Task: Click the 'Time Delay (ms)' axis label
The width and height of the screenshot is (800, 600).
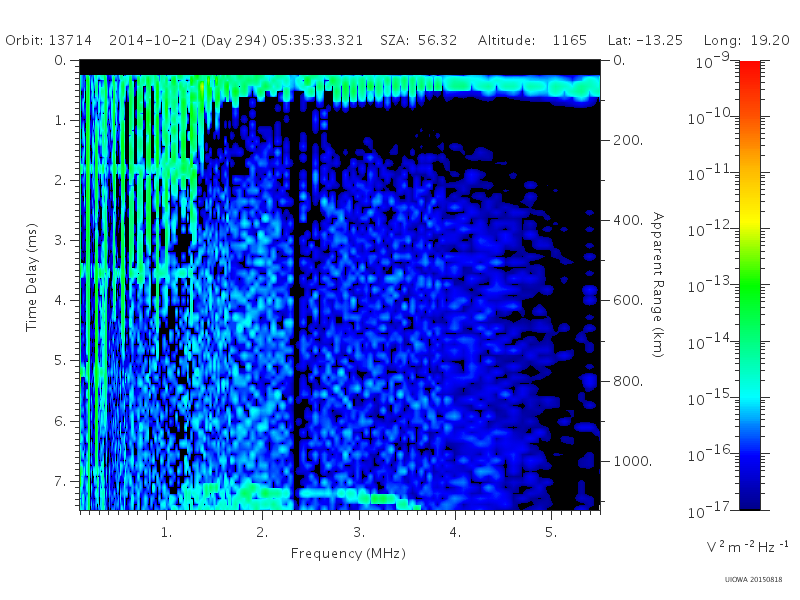Action: click(x=31, y=277)
